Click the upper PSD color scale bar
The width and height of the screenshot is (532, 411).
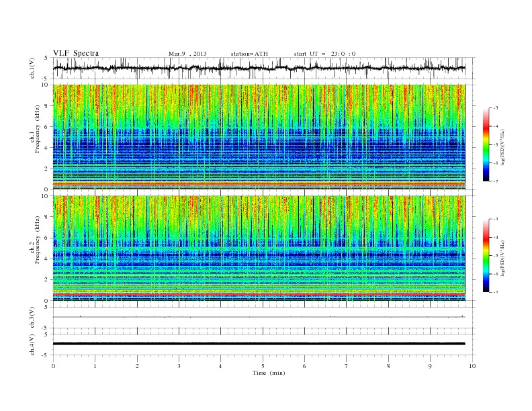click(x=486, y=144)
